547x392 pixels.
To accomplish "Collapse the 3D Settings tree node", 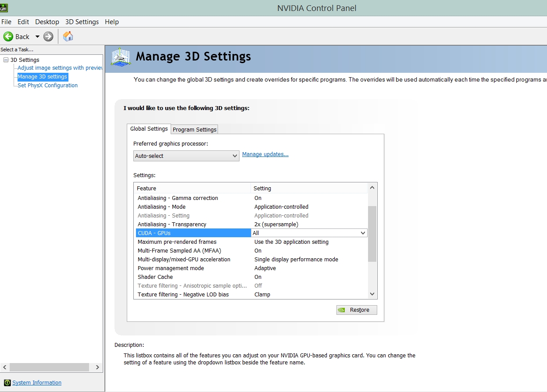I will [6, 60].
